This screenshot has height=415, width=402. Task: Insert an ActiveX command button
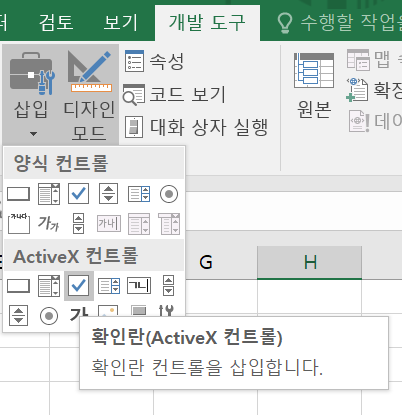(x=18, y=286)
